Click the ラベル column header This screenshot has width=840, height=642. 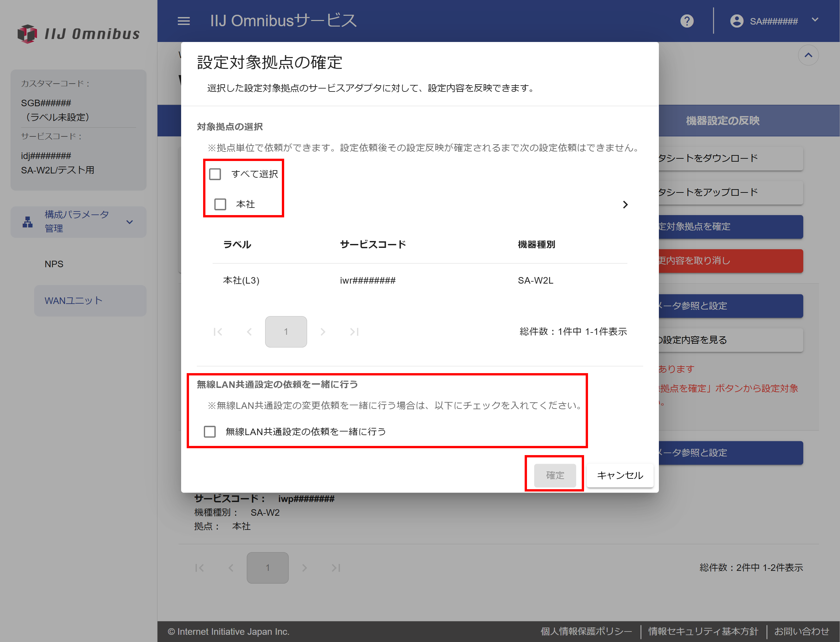click(x=237, y=245)
